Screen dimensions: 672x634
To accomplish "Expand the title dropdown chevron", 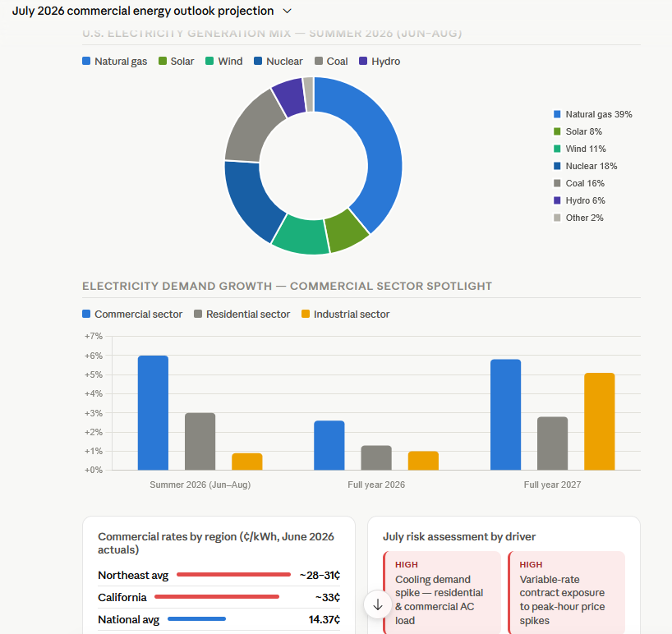I will (x=288, y=11).
